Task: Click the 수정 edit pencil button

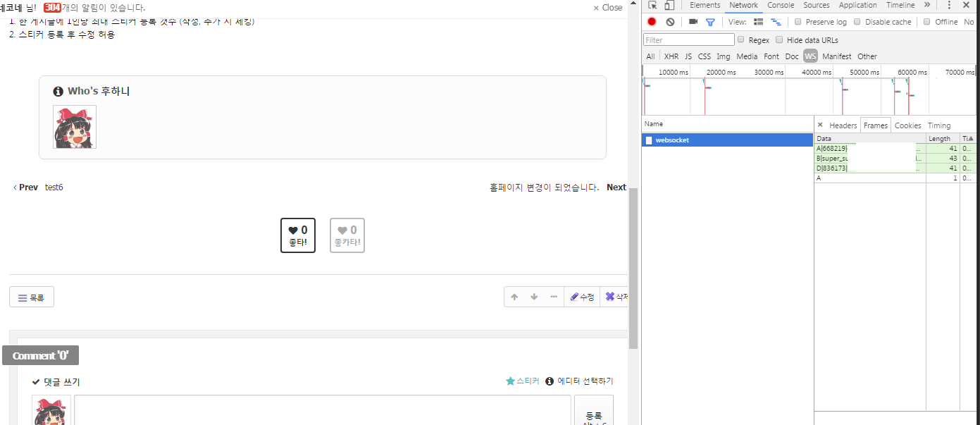Action: click(x=582, y=297)
